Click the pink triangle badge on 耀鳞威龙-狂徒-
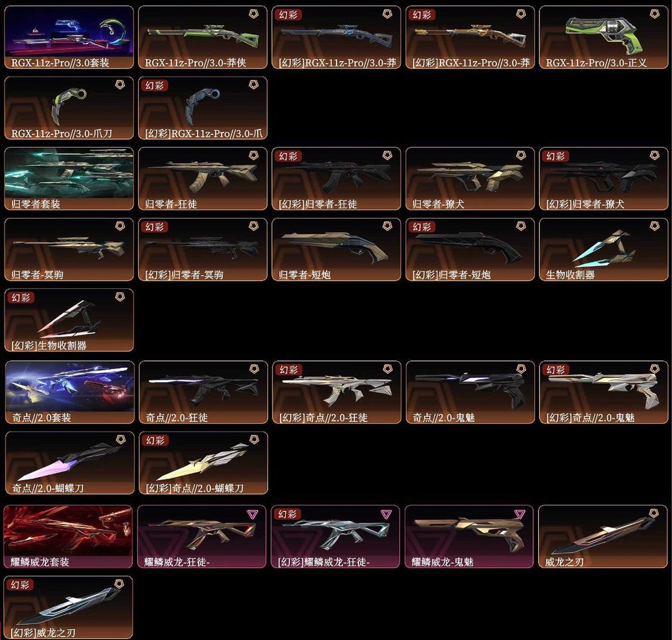The image size is (672, 640). (x=253, y=514)
